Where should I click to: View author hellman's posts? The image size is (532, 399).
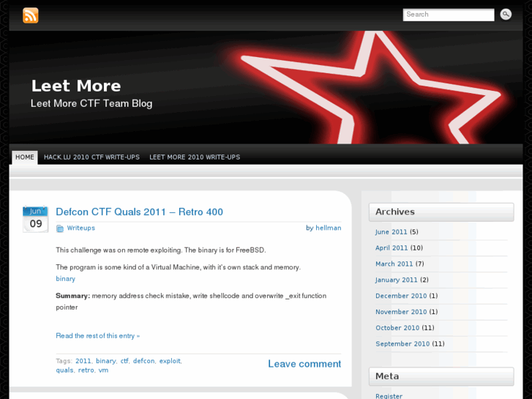[x=328, y=228]
